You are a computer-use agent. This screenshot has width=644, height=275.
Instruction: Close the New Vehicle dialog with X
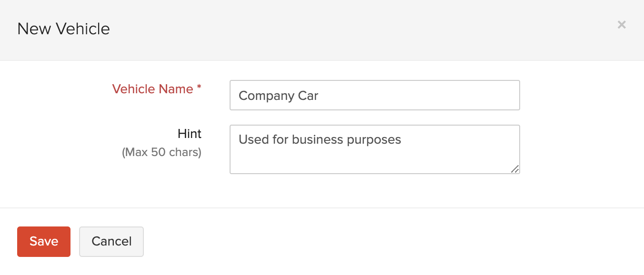point(622,25)
